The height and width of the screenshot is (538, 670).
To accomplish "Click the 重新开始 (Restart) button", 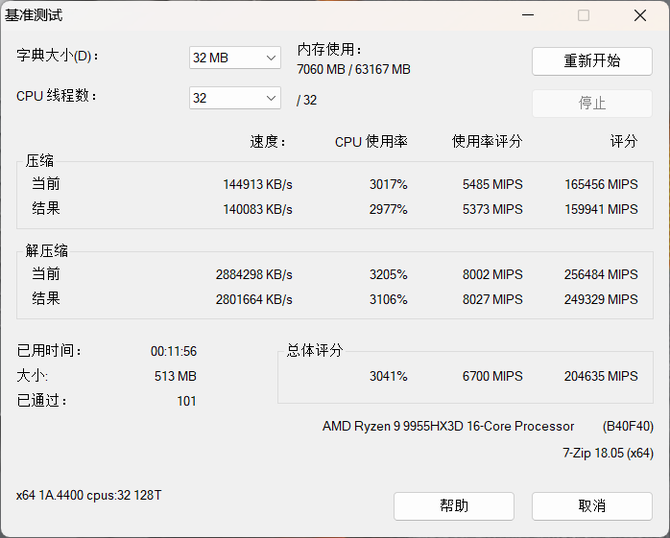I will [592, 61].
